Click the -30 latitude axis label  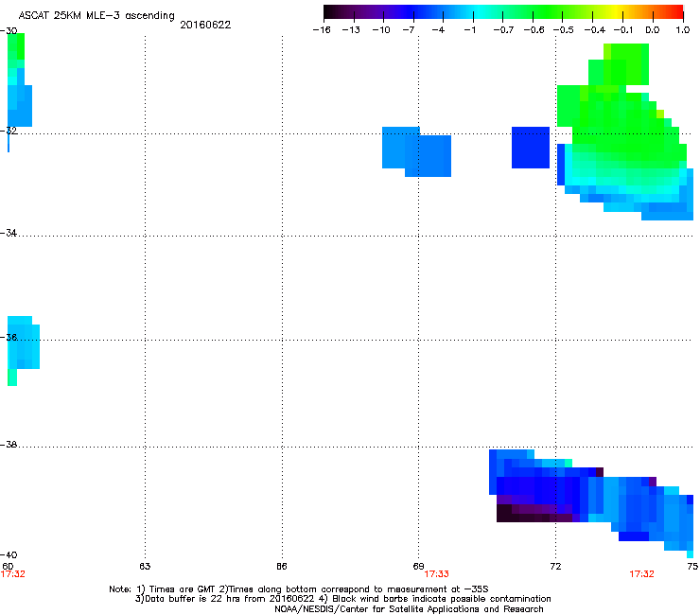[9, 31]
